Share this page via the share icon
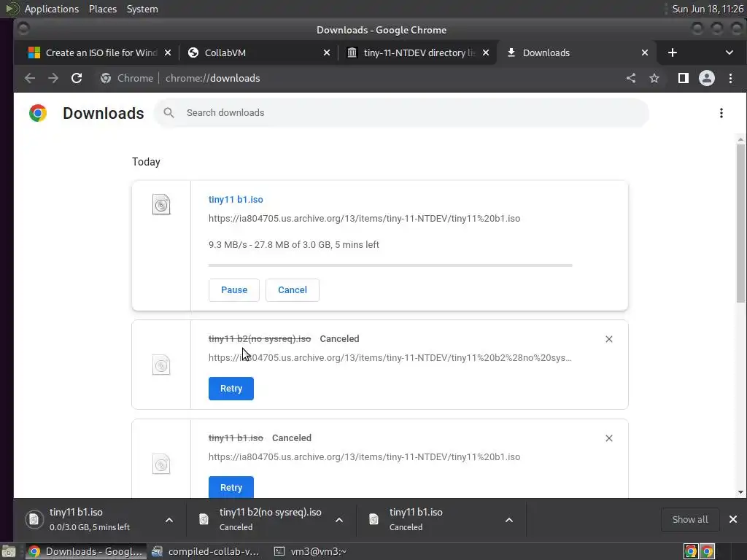Screen dimensions: 747x560 [x=631, y=78]
